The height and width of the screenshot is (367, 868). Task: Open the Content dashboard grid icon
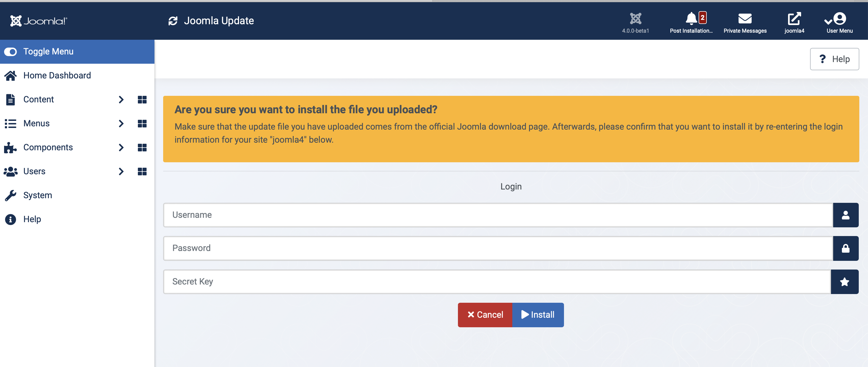pyautogui.click(x=142, y=99)
